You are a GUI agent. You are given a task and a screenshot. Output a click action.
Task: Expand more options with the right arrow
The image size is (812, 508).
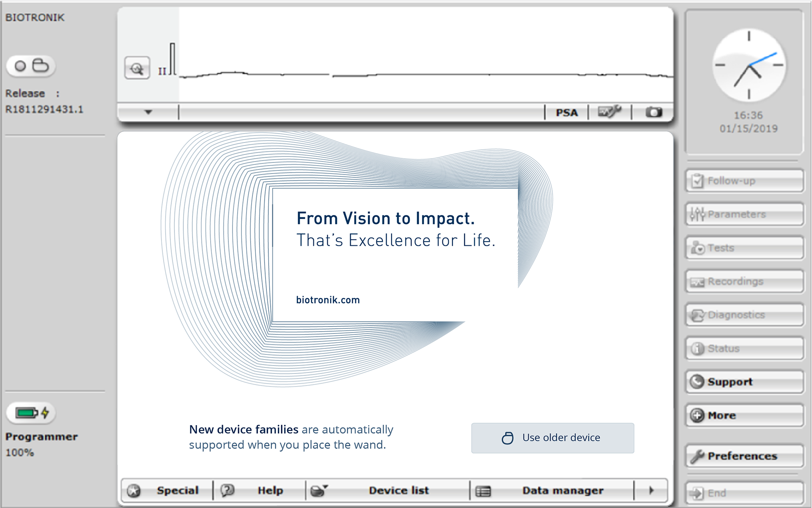(x=651, y=491)
